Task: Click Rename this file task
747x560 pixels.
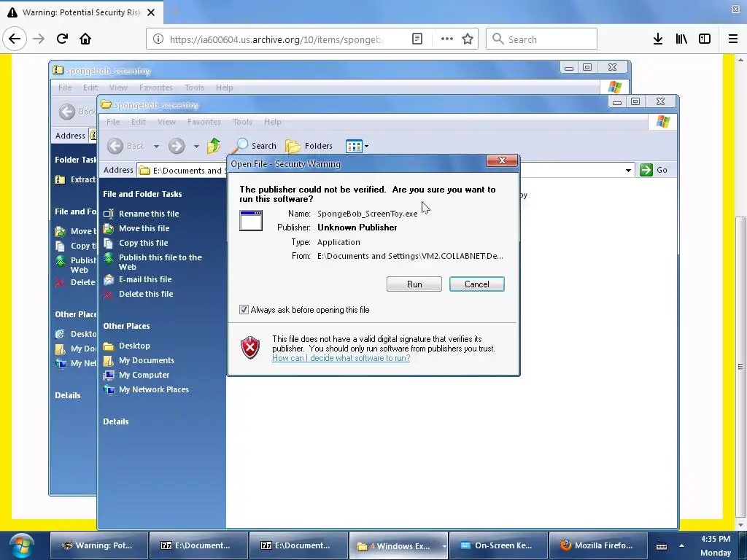Action: coord(149,214)
